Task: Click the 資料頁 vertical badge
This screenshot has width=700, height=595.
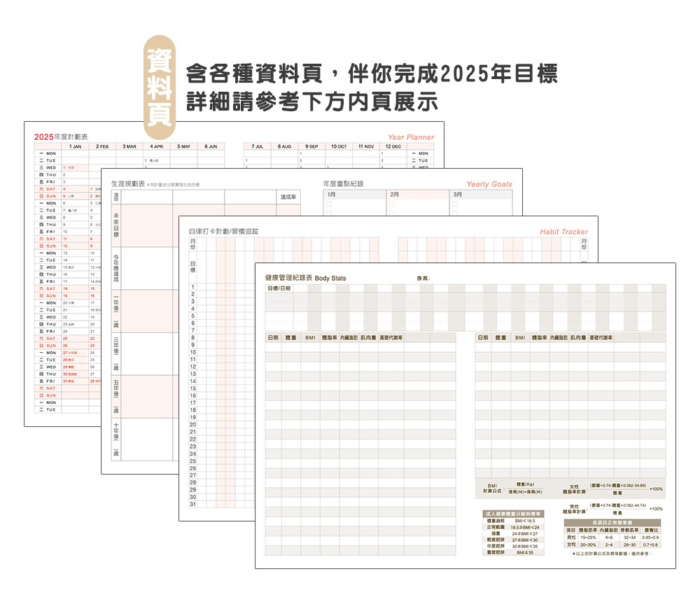Action: (160, 87)
